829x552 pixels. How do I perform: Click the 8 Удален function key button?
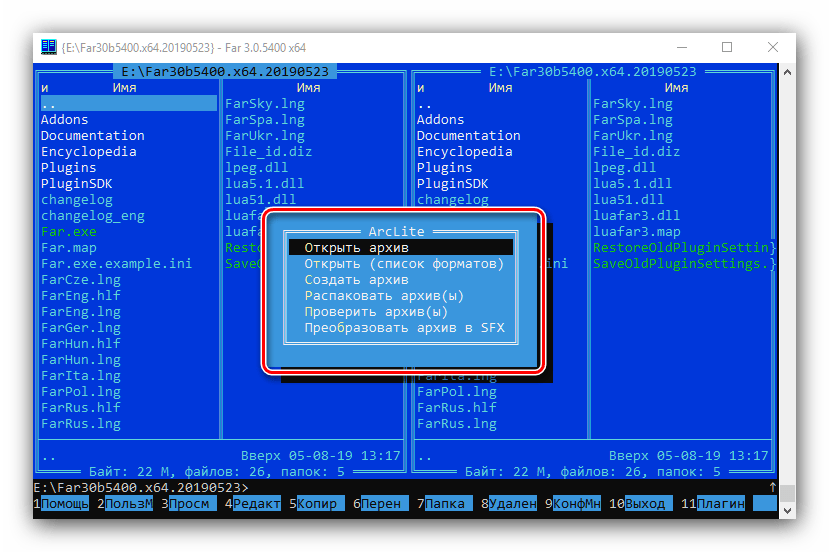point(509,503)
